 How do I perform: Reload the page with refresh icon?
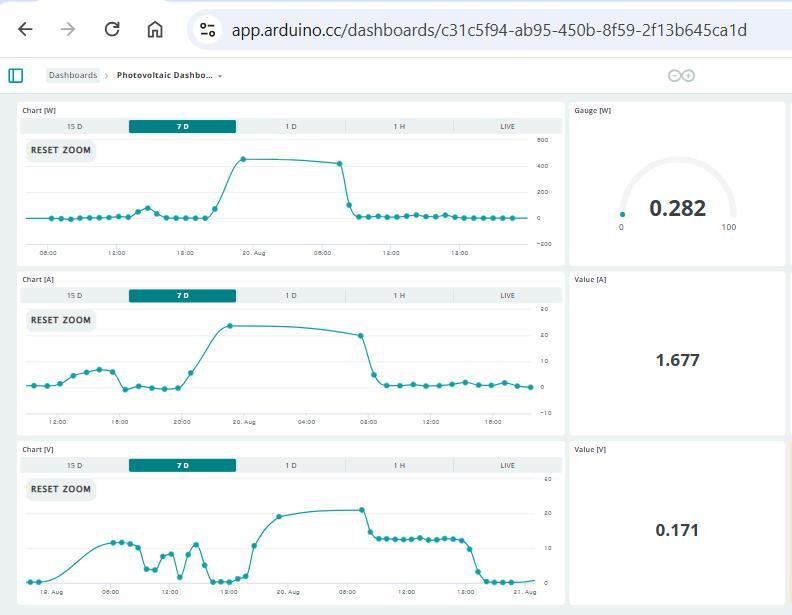(x=112, y=29)
